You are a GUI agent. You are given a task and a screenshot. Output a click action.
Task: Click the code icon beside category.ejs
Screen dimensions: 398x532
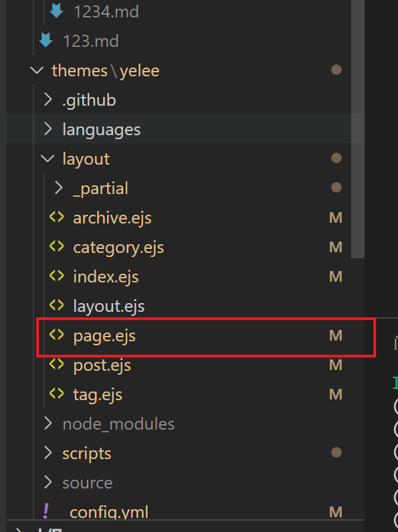(57, 246)
